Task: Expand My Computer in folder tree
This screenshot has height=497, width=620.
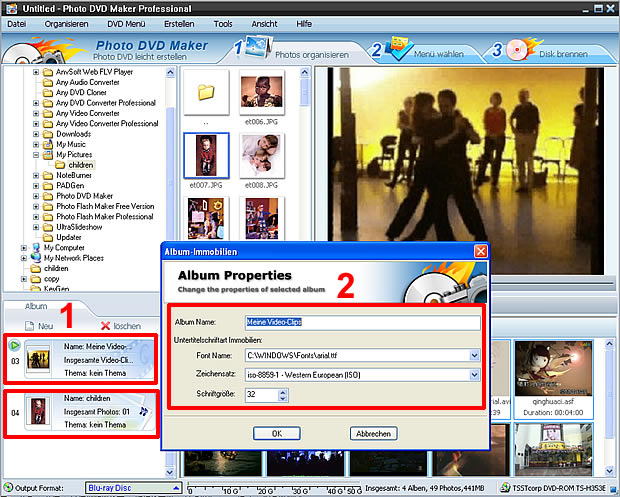Action: point(24,248)
